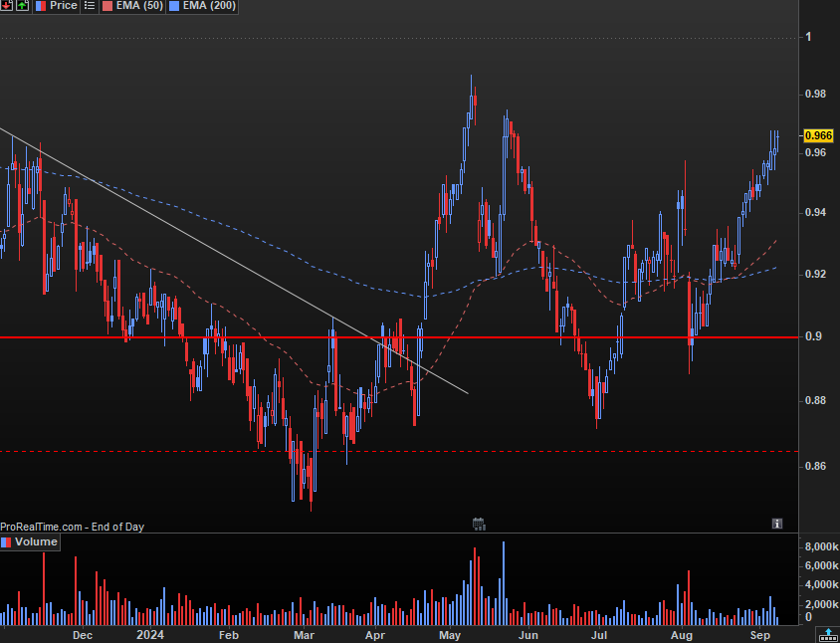This screenshot has height=643, width=840.
Task: Click the blue arrow icon below the volume scale
Action: tap(829, 635)
